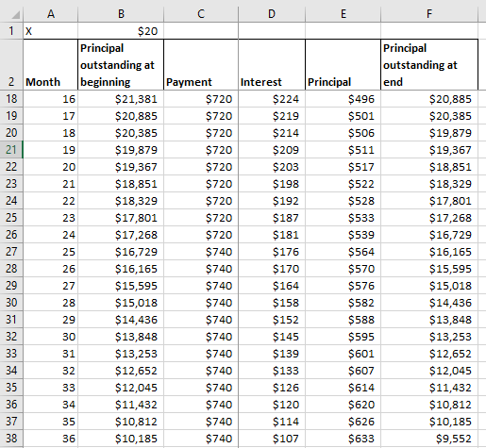Click principal cell $614
The width and height of the screenshot is (486, 448).
pyautogui.click(x=343, y=388)
